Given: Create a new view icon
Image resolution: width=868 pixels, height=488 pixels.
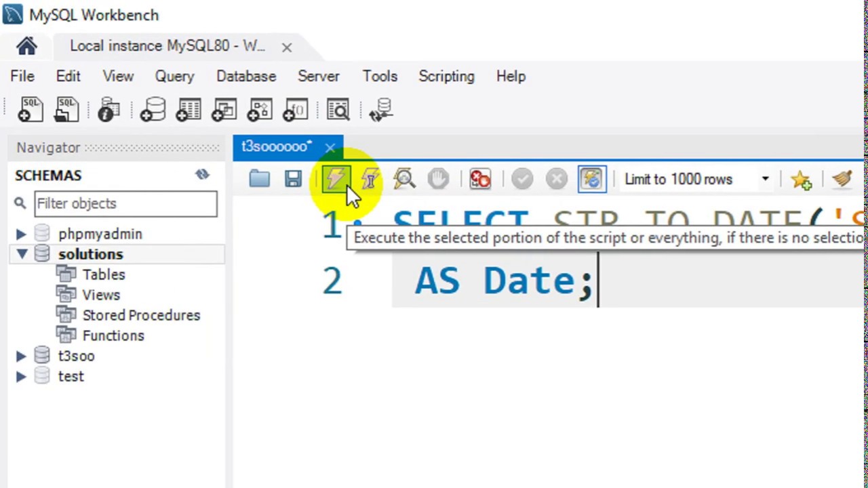Looking at the screenshot, I should point(224,110).
